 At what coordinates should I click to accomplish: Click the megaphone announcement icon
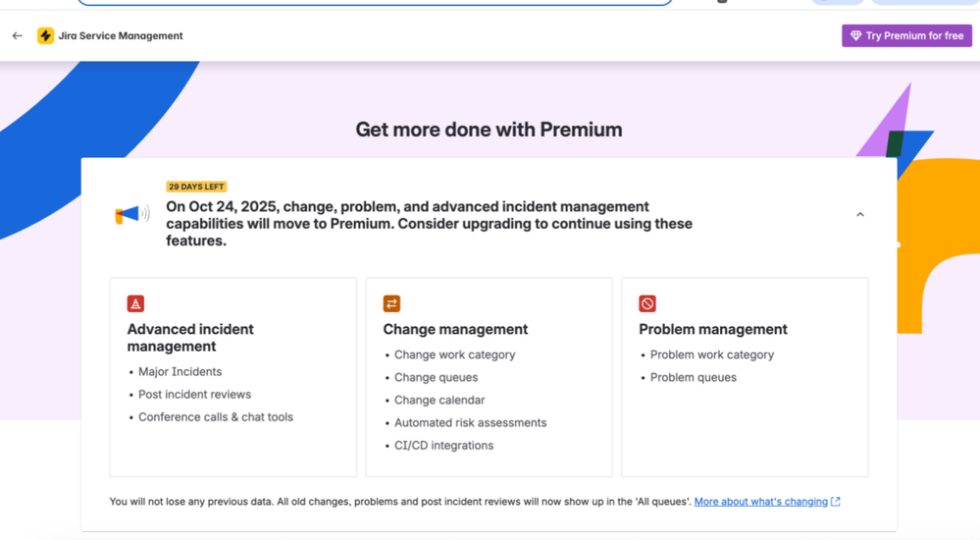131,214
